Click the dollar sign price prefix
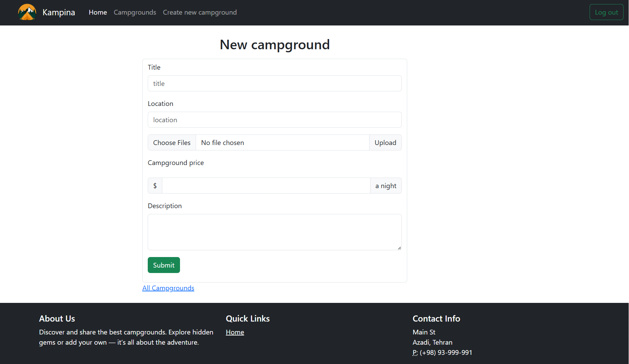The image size is (629, 364). click(155, 186)
